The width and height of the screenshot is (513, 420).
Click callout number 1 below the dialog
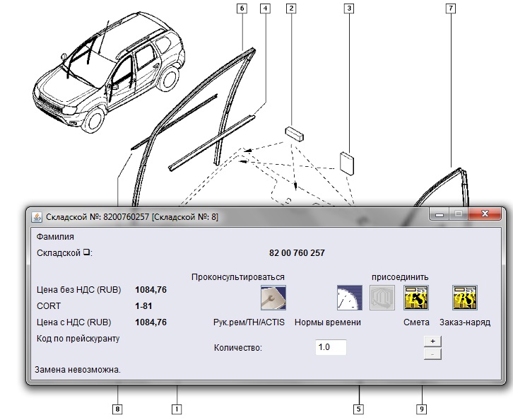177,409
